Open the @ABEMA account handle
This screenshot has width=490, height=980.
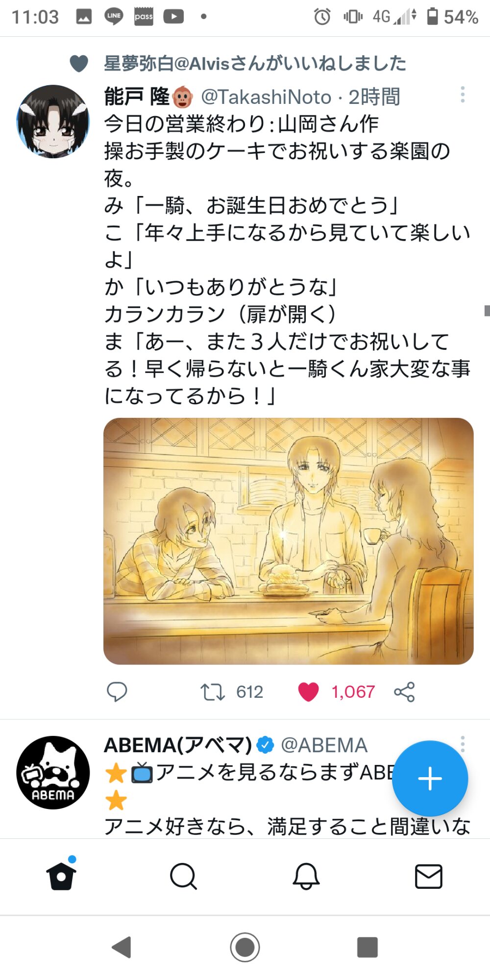[x=324, y=745]
